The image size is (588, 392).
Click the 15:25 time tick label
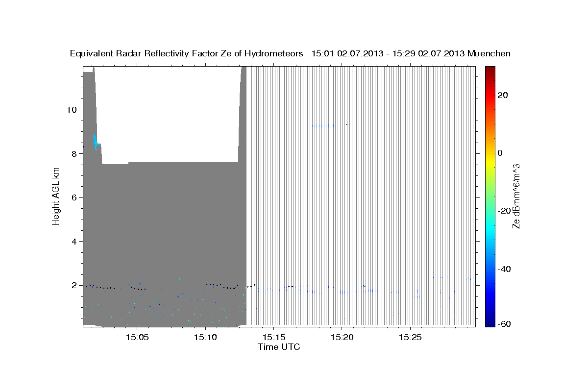point(410,337)
